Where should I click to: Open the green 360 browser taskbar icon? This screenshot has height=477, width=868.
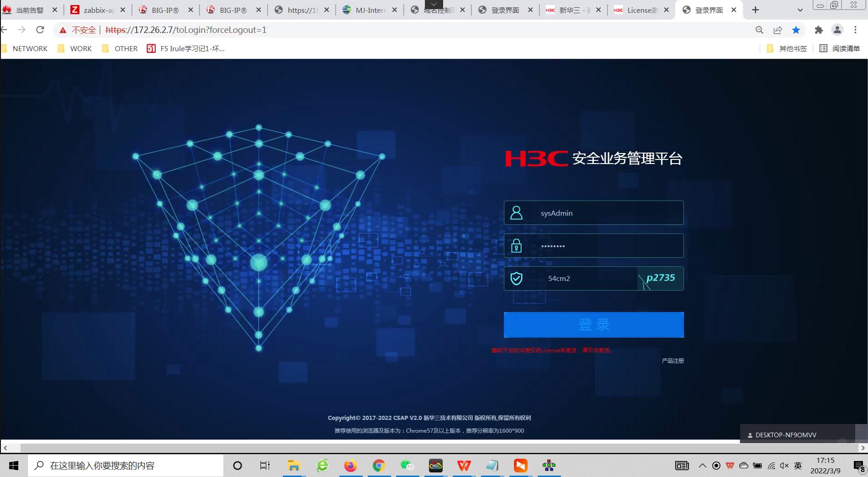[323, 466]
